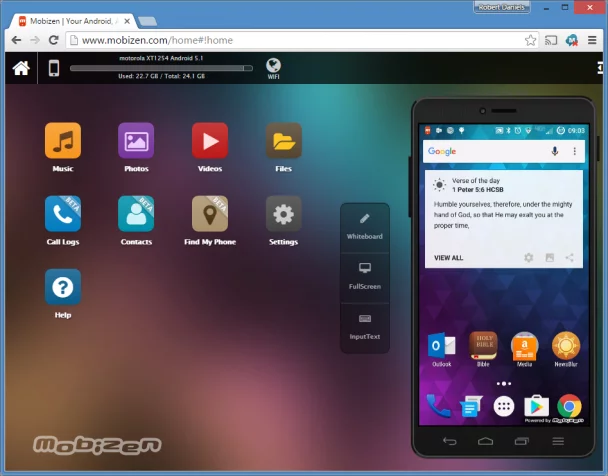Click verse widget settings gear

pos(529,257)
